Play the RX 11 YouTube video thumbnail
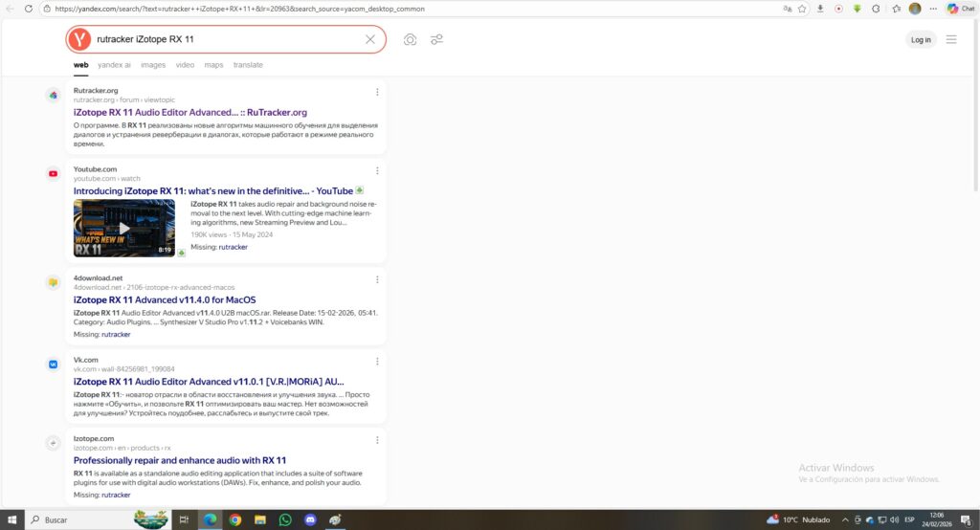This screenshot has width=980, height=530. [x=123, y=228]
